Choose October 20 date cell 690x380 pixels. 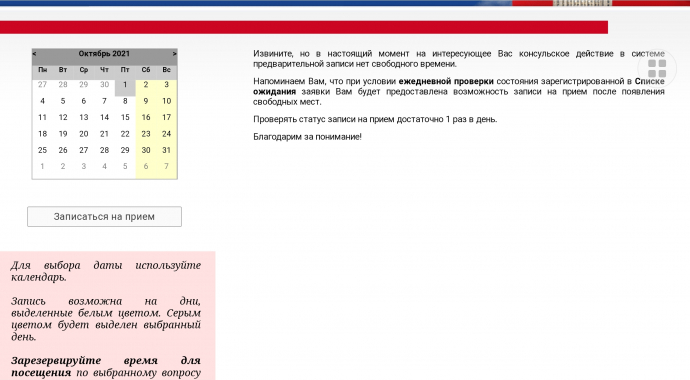(x=84, y=134)
